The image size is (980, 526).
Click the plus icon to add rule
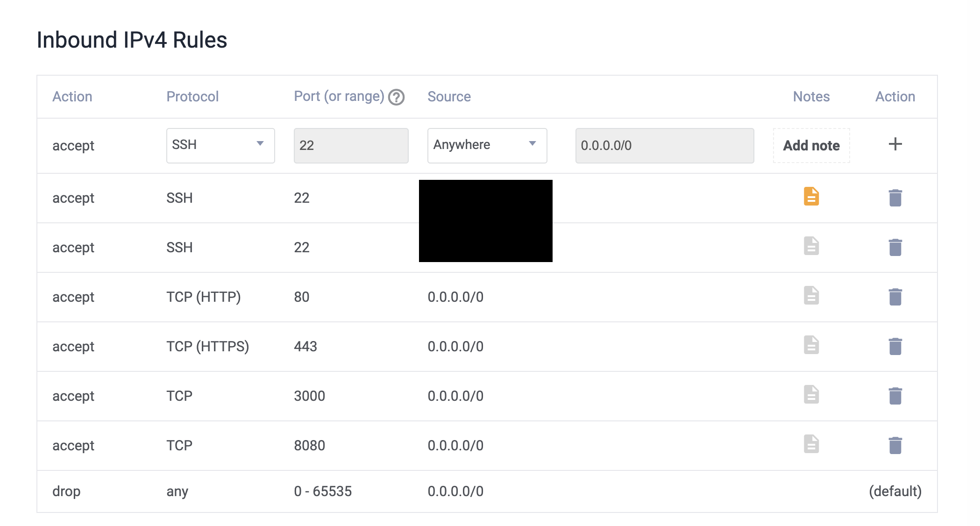click(895, 144)
